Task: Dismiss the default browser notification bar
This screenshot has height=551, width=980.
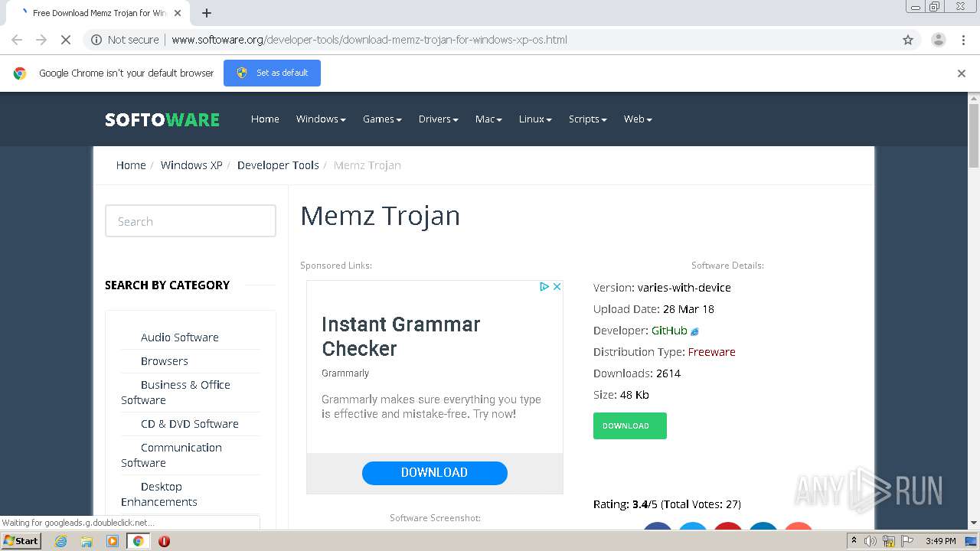Action: (x=962, y=73)
